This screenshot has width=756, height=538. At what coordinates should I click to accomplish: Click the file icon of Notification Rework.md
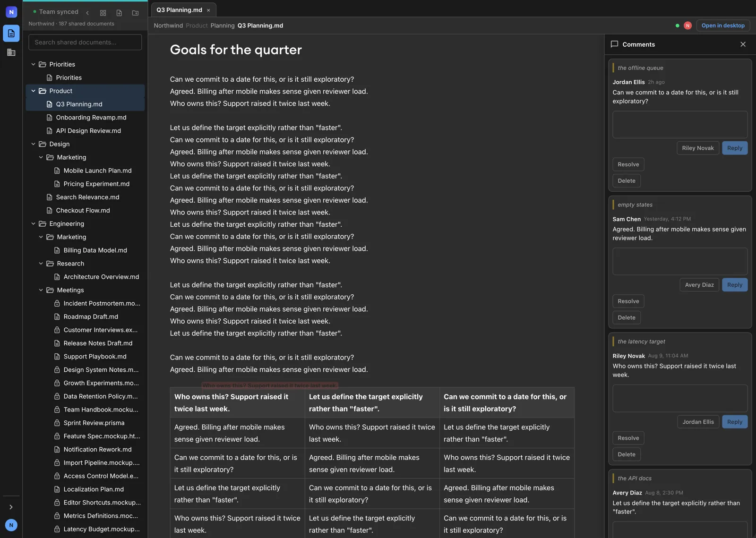[57, 449]
